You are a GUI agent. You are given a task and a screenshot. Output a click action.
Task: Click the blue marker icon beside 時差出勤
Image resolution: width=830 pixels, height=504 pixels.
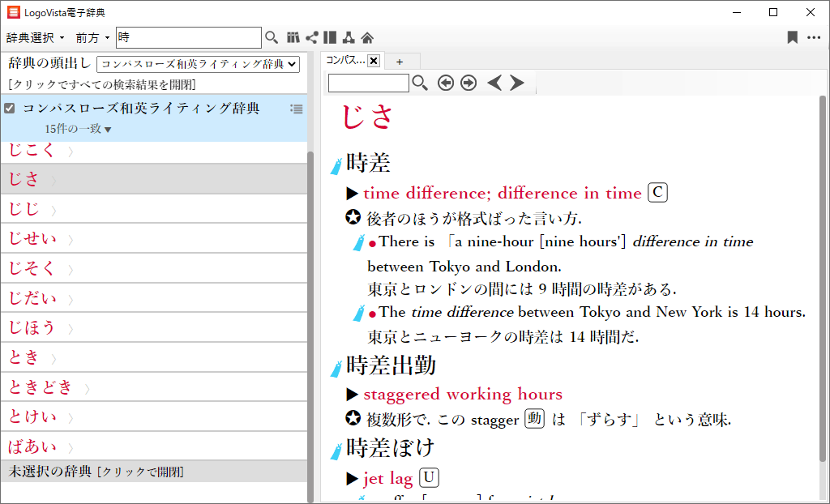click(x=336, y=369)
